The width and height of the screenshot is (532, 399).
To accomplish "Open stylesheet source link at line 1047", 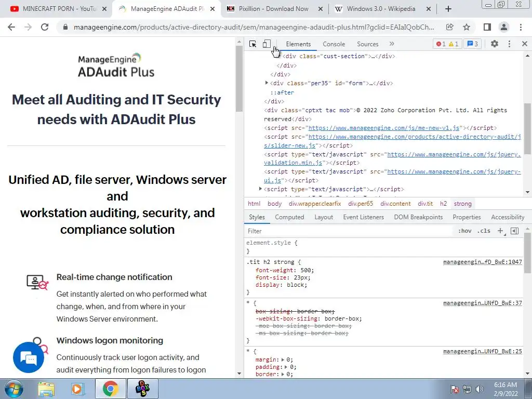I will (x=483, y=262).
